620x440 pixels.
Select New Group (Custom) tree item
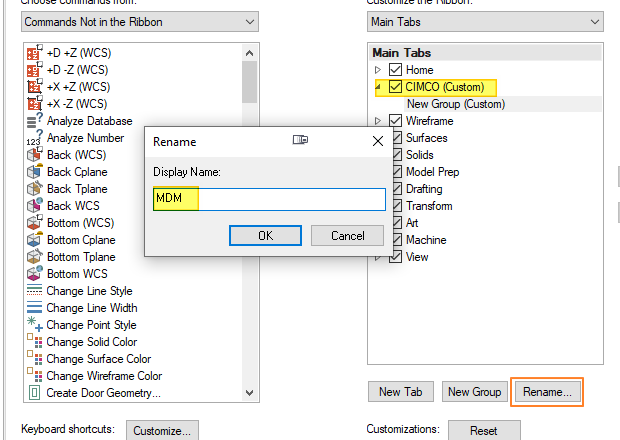pyautogui.click(x=456, y=104)
